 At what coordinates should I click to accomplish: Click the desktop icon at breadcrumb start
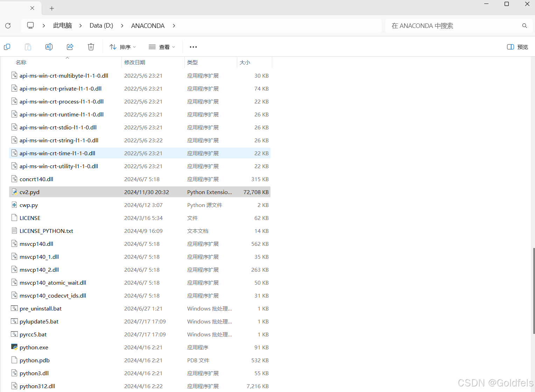tap(30, 25)
